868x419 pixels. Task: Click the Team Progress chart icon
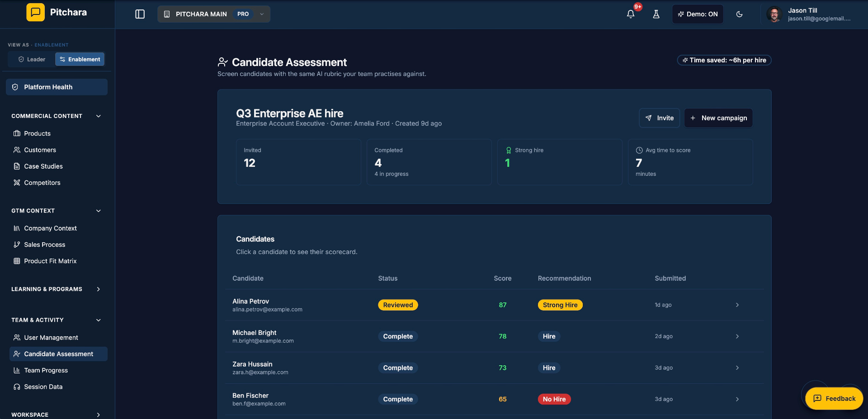(17, 370)
